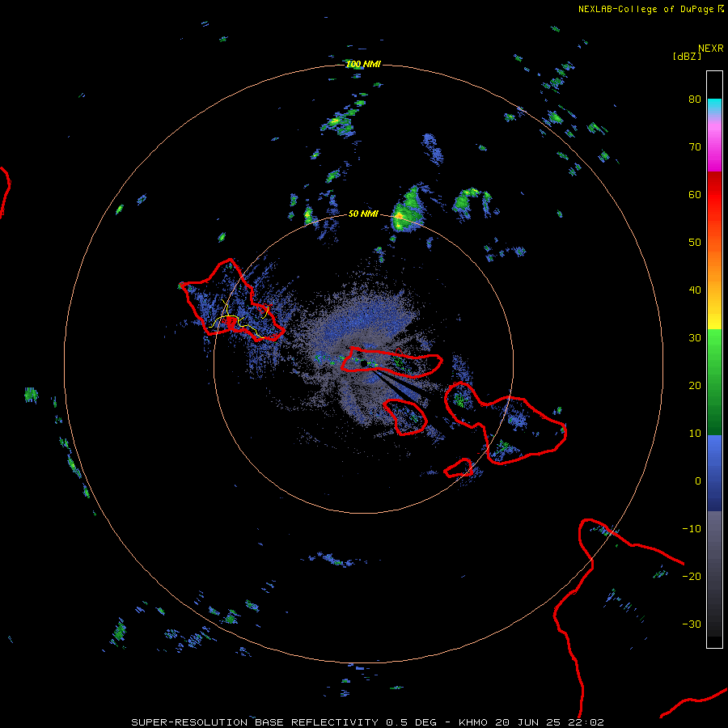Click the Maui island outline
The width and height of the screenshot is (728, 728).
tap(505, 422)
